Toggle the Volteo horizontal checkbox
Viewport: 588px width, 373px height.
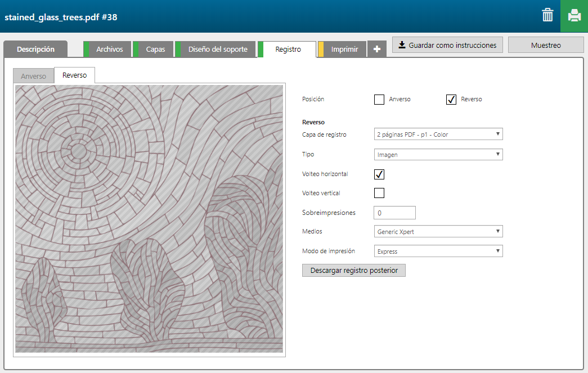click(x=379, y=174)
